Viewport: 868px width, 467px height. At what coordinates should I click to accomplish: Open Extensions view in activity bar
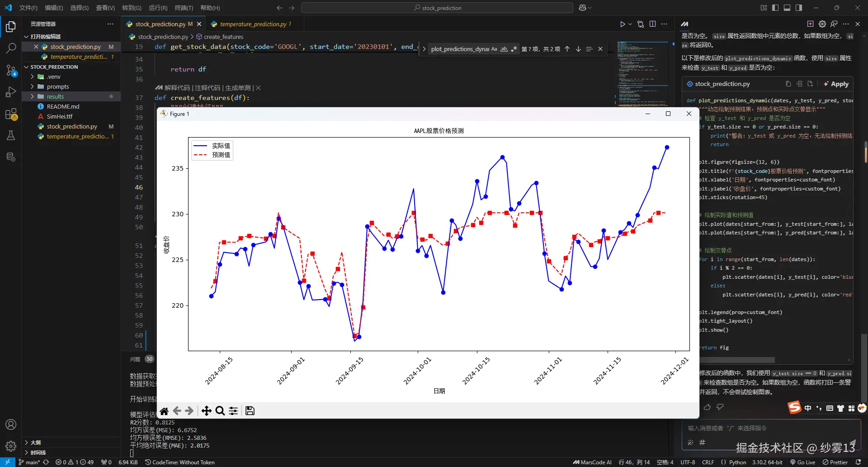(11, 114)
